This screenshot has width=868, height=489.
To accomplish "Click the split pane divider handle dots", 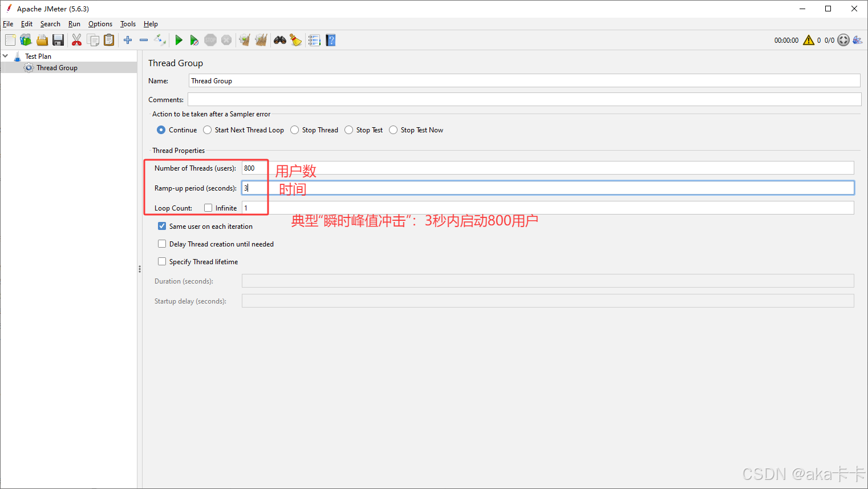I will [x=139, y=269].
